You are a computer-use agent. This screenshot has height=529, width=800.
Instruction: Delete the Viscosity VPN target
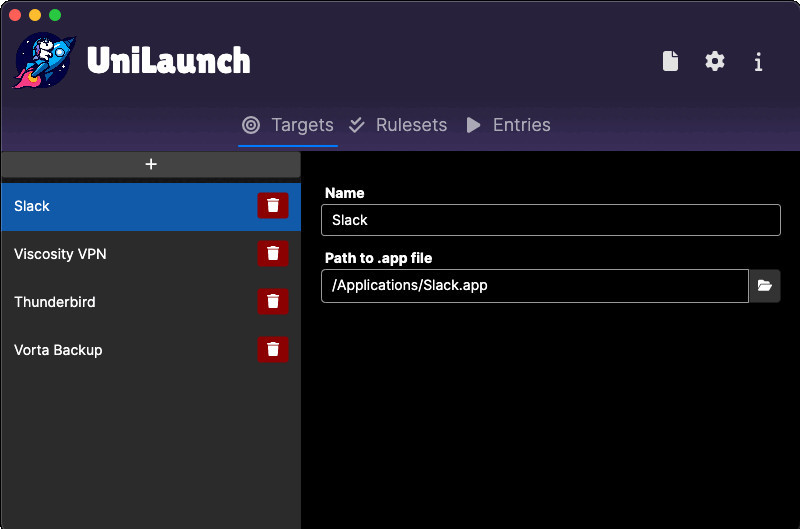[x=273, y=254]
